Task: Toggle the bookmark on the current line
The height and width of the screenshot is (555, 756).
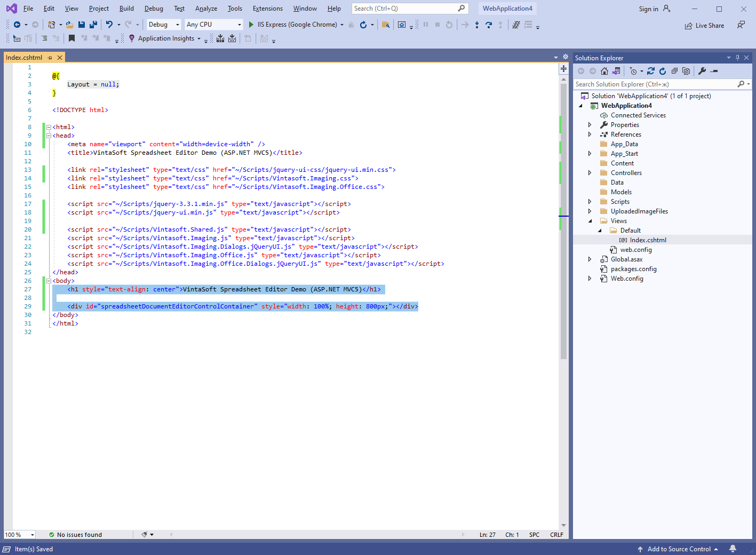Action: pyautogui.click(x=71, y=38)
